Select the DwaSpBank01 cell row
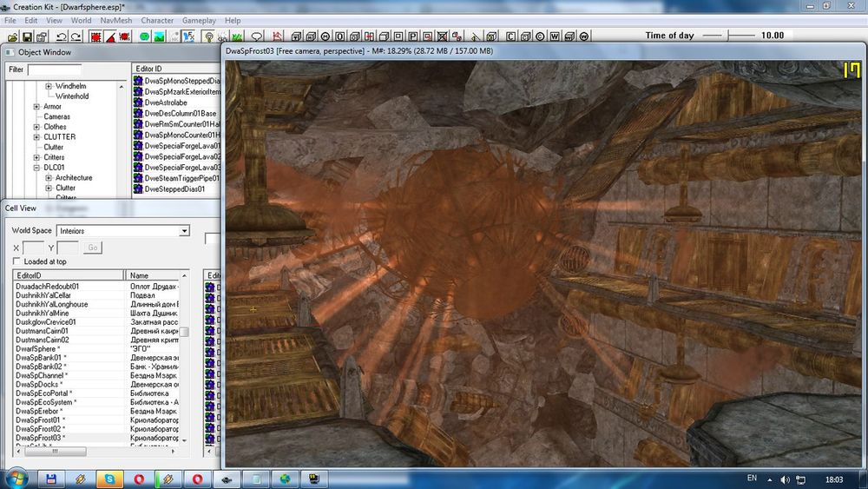This screenshot has height=489, width=868. click(x=96, y=358)
